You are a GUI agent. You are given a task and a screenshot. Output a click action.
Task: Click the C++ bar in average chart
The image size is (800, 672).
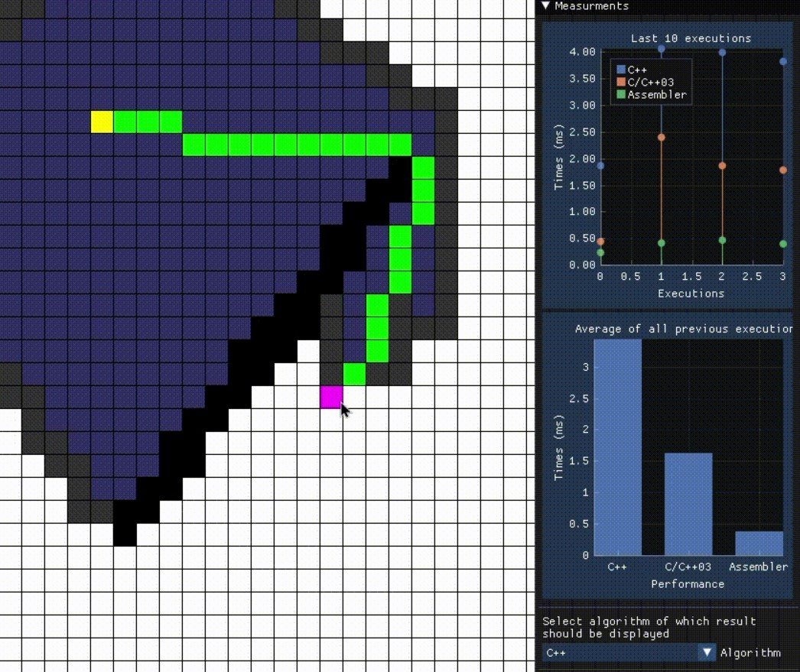point(617,447)
